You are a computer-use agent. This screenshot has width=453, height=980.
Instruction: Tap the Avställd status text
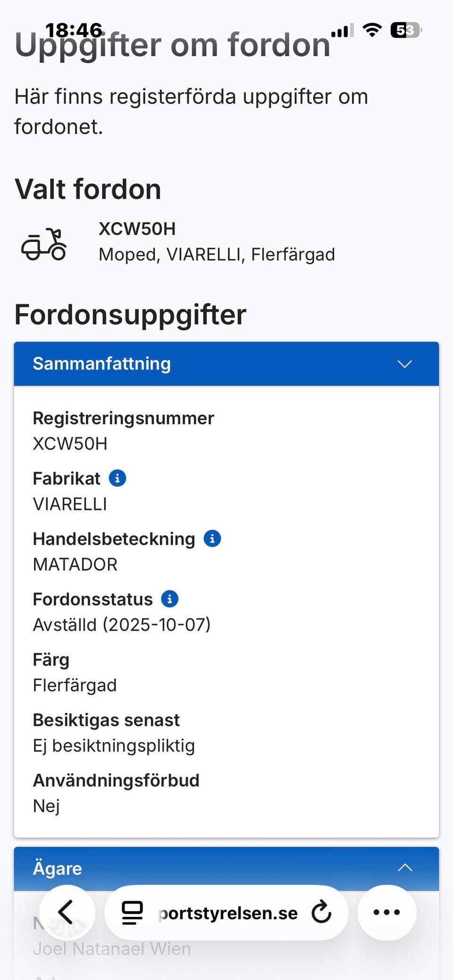point(122,624)
